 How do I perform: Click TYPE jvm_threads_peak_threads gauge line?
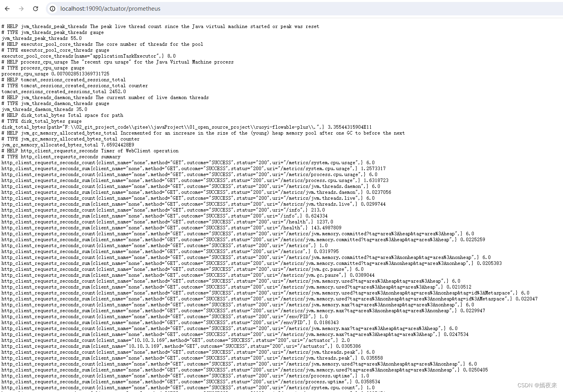pyautogui.click(x=53, y=32)
